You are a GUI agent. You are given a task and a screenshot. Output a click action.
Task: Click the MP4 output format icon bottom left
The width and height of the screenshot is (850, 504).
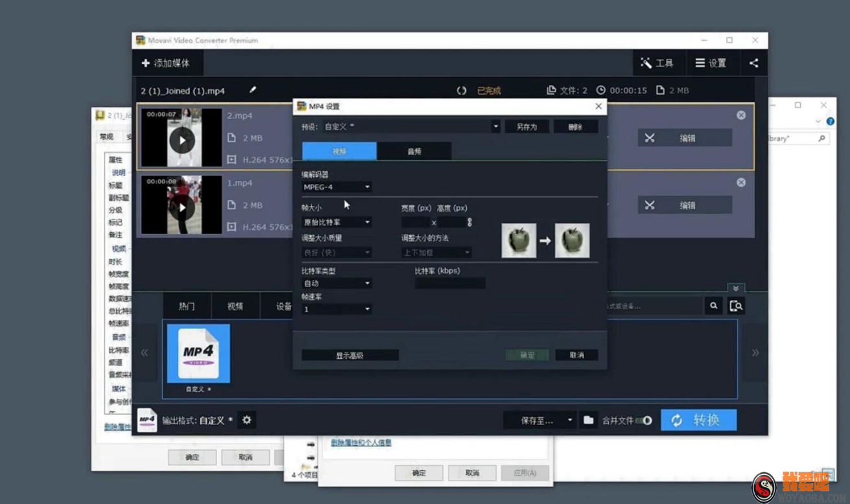click(x=147, y=420)
